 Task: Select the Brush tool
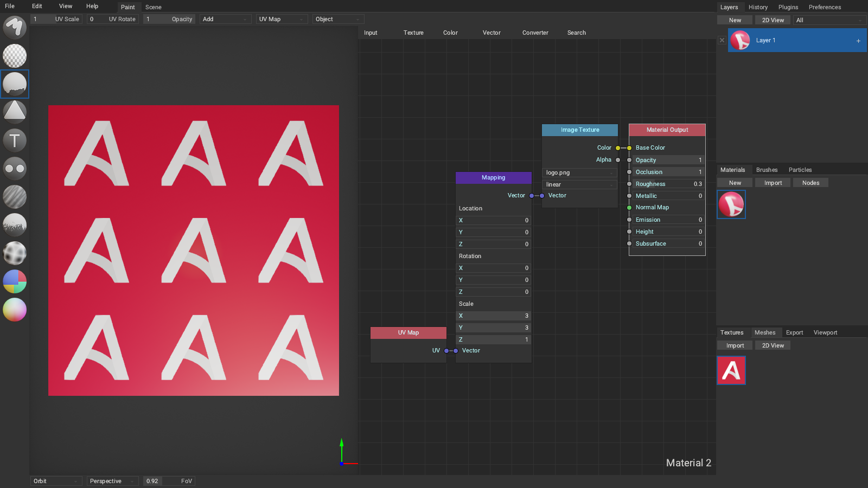tap(15, 28)
